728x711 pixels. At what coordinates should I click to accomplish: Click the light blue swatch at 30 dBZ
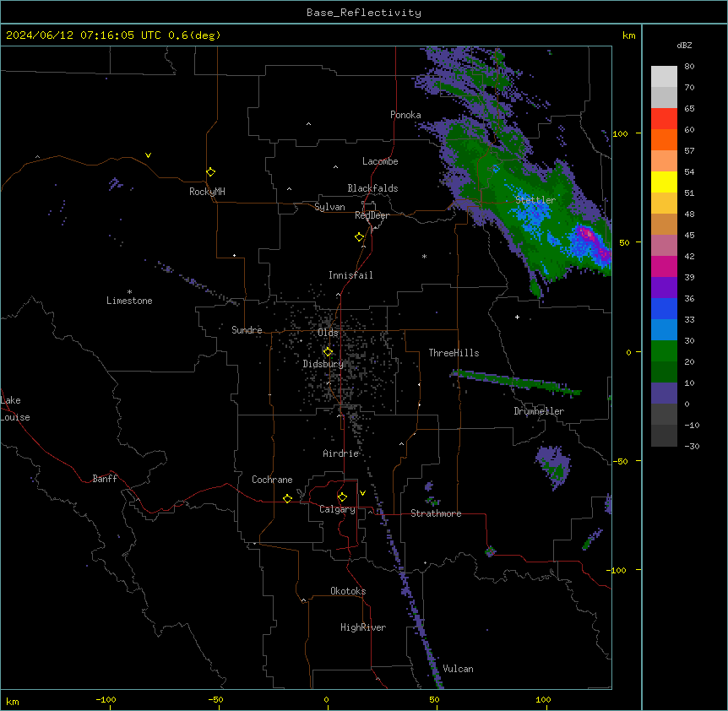tap(664, 330)
